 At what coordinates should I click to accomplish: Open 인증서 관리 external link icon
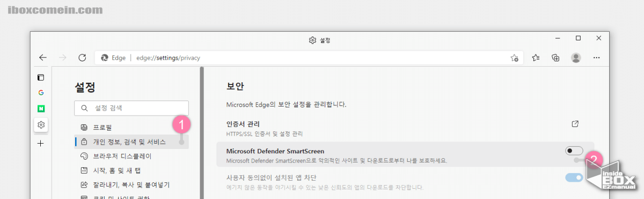575,124
